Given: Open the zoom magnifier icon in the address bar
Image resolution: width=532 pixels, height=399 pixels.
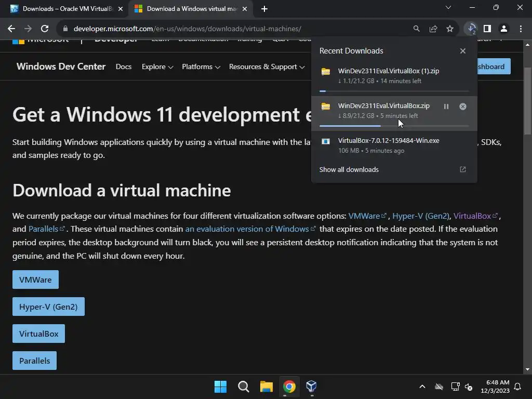Looking at the screenshot, I should [416, 29].
